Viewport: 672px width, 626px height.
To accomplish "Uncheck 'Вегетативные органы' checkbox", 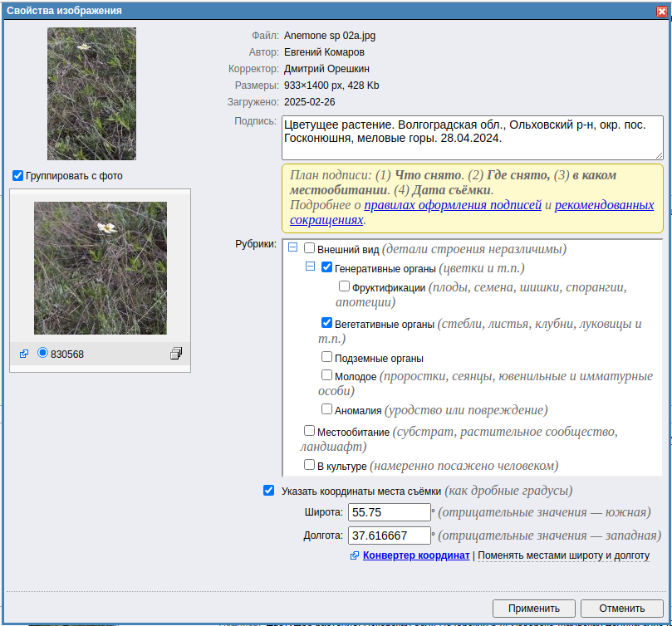I will [x=326, y=323].
